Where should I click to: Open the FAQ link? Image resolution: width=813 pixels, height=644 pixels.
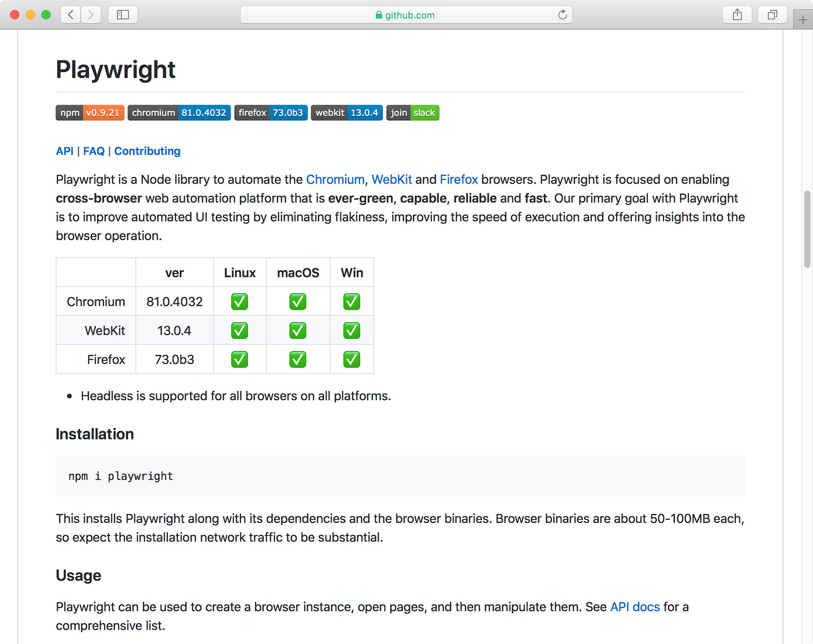point(94,151)
